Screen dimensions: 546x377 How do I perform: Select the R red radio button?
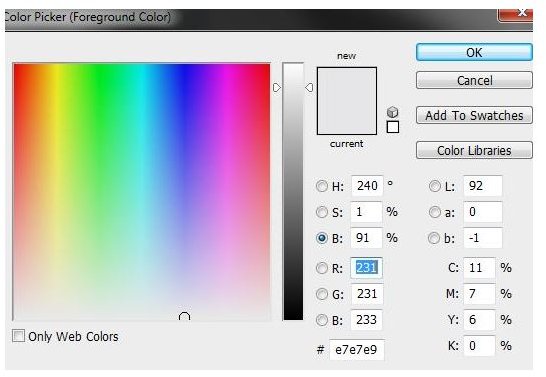coord(322,268)
